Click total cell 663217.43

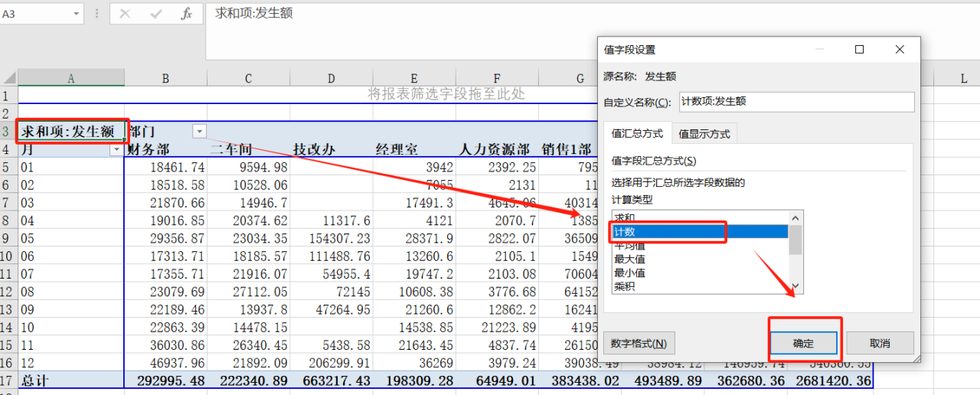[336, 380]
